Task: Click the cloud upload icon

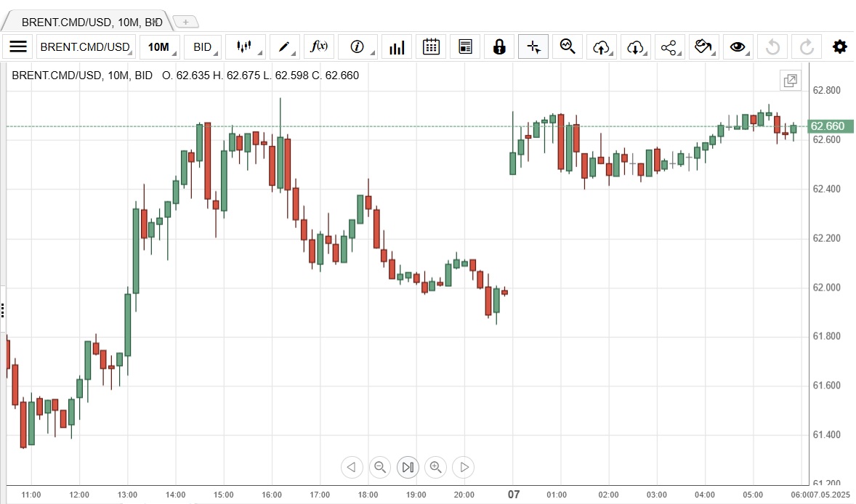Action: coord(601,47)
